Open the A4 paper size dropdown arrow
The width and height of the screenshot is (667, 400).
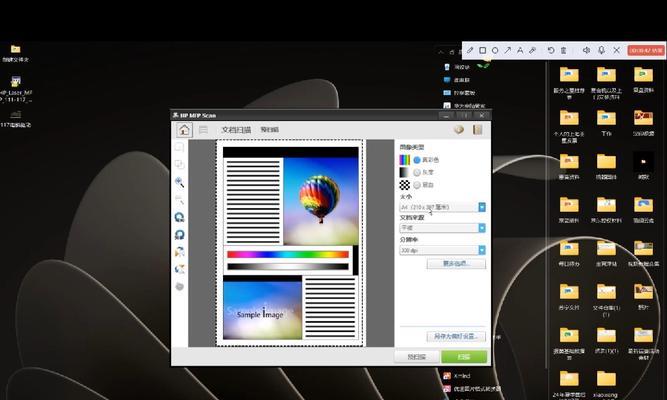482,207
